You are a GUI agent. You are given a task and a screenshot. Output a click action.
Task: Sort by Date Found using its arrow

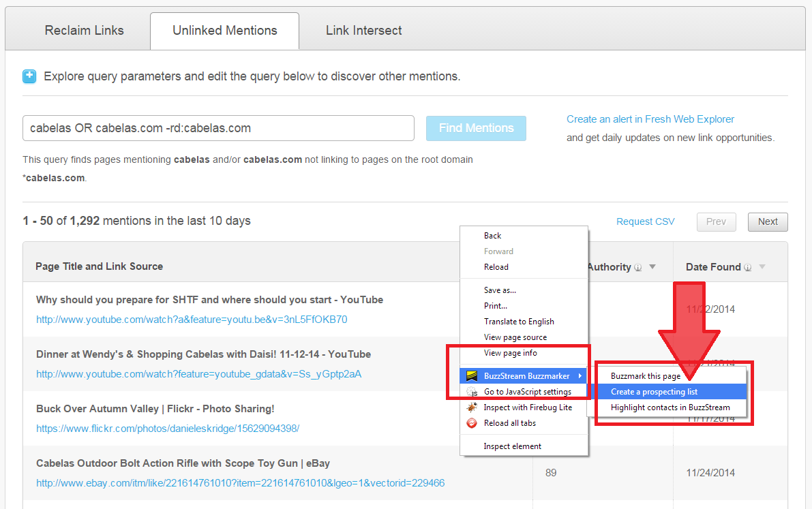click(x=762, y=266)
